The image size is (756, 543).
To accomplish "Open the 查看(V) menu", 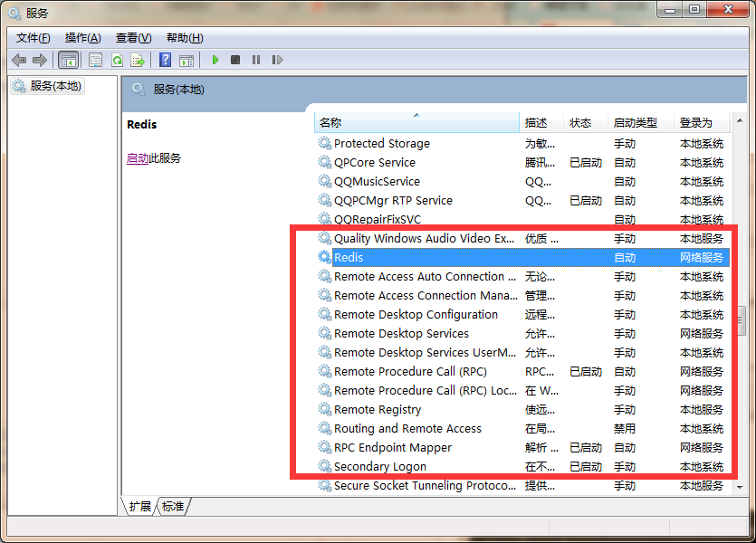I will pos(134,38).
